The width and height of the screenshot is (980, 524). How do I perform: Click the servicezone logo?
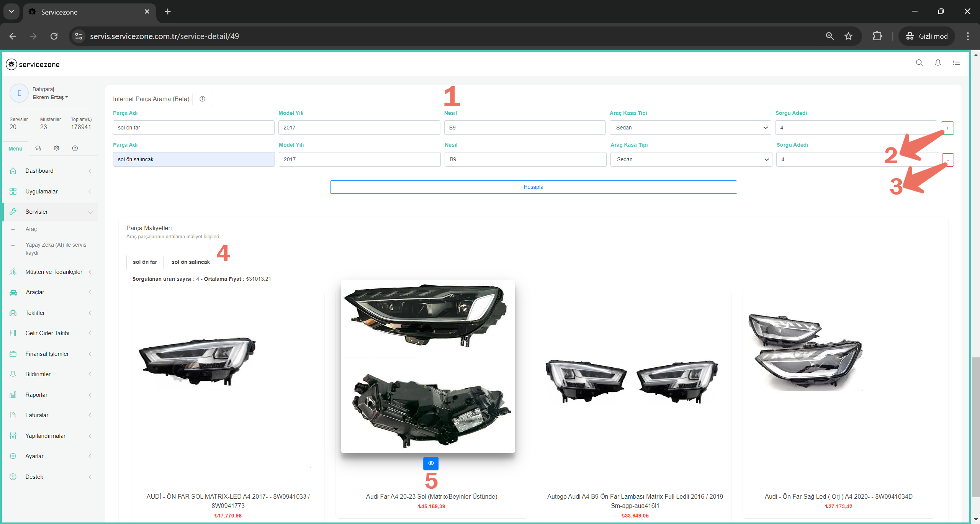pos(33,64)
